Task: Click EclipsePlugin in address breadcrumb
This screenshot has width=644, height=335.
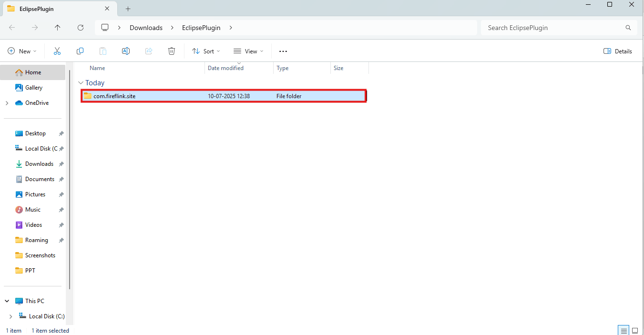Action: tap(201, 28)
